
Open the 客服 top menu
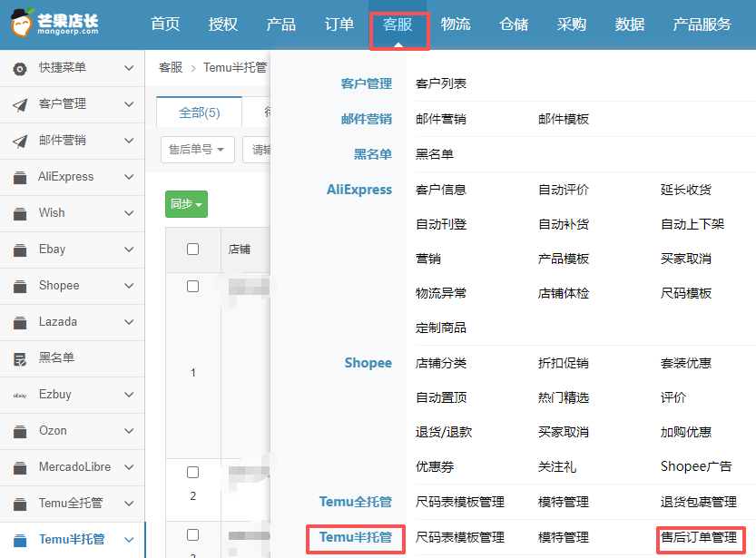coord(398,24)
